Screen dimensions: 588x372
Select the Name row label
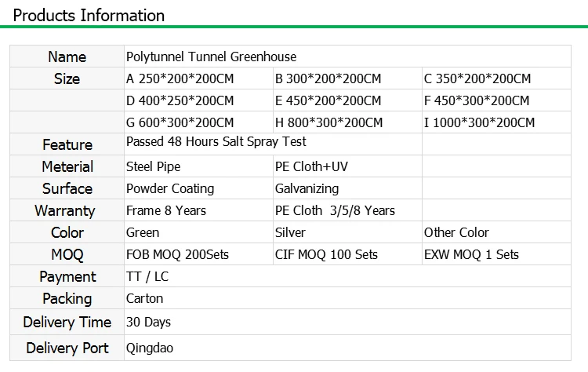pyautogui.click(x=67, y=57)
